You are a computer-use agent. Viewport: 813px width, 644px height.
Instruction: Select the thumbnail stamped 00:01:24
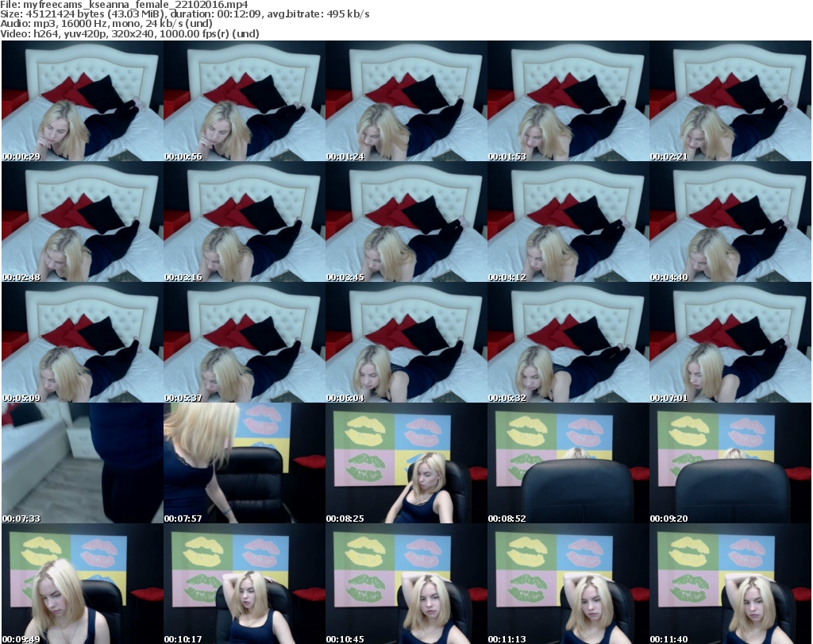tap(406, 101)
